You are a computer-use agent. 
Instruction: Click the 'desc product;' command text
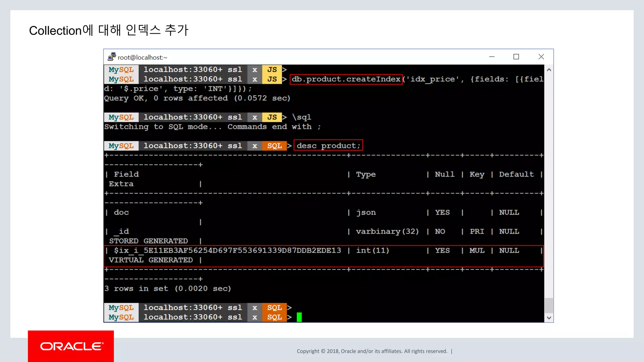point(328,145)
